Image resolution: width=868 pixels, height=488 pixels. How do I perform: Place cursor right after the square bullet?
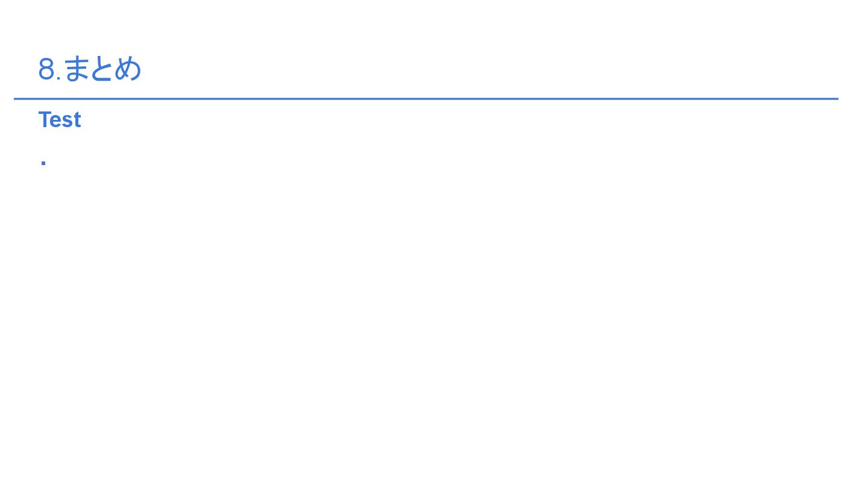(48, 163)
